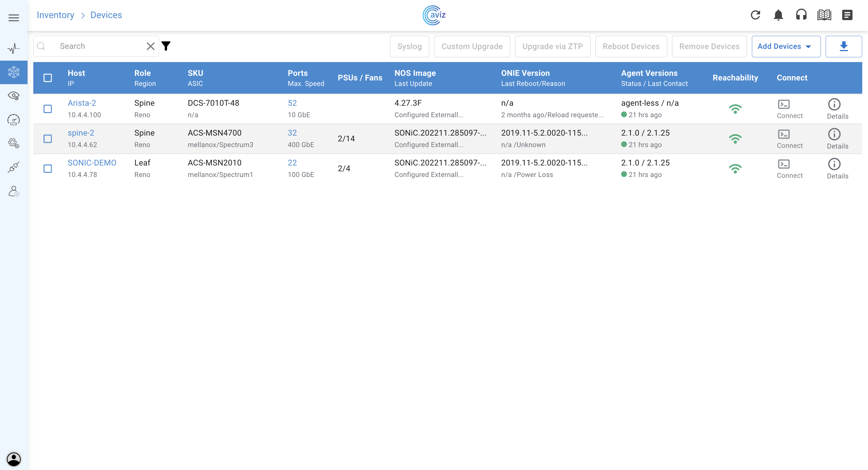Click the headset support icon
The height and width of the screenshot is (470, 868).
(x=801, y=15)
